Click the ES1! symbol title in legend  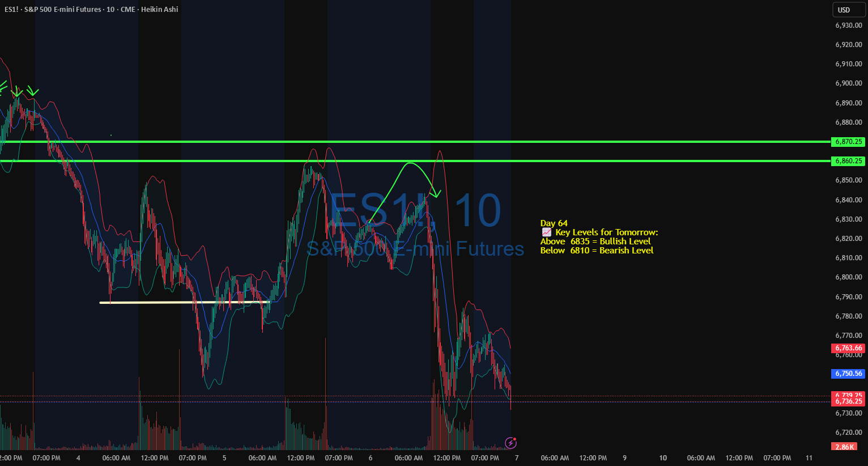tap(11, 9)
